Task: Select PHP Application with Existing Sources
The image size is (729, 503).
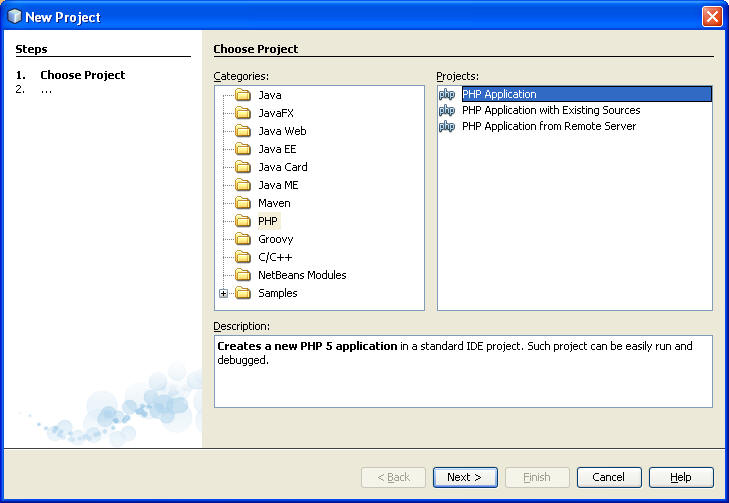Action: coord(551,110)
